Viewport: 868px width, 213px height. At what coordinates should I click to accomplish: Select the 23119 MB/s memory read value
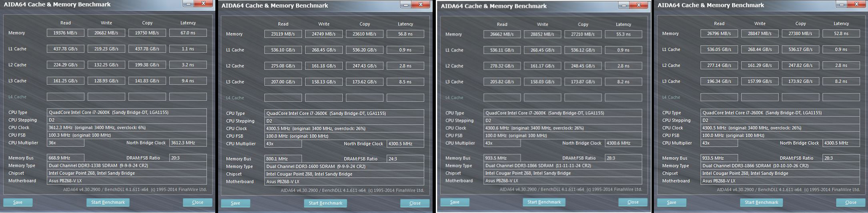pos(283,34)
